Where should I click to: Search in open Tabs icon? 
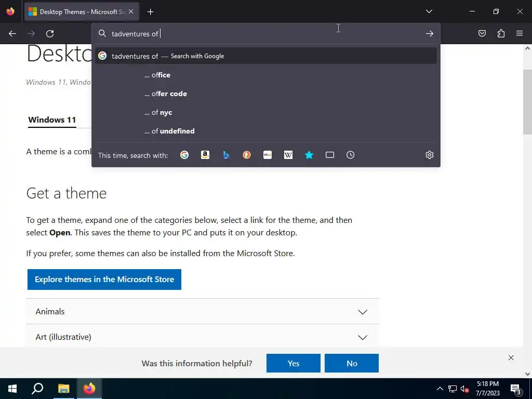click(x=330, y=155)
